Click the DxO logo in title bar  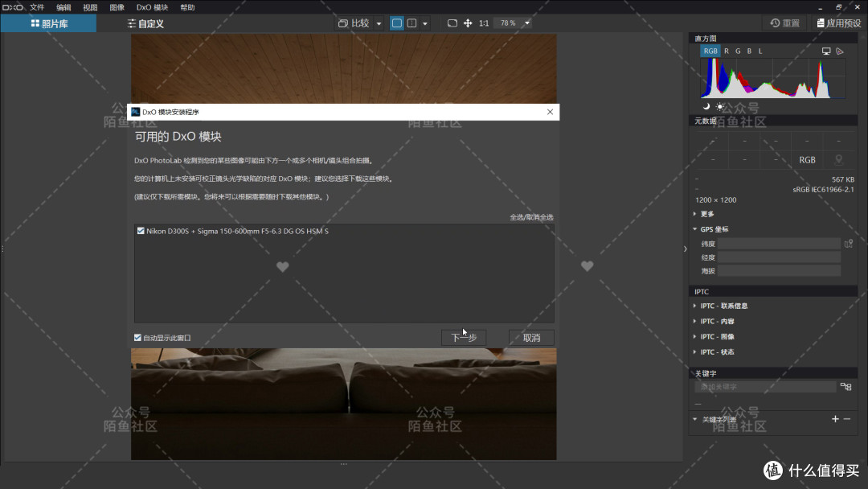tap(13, 7)
